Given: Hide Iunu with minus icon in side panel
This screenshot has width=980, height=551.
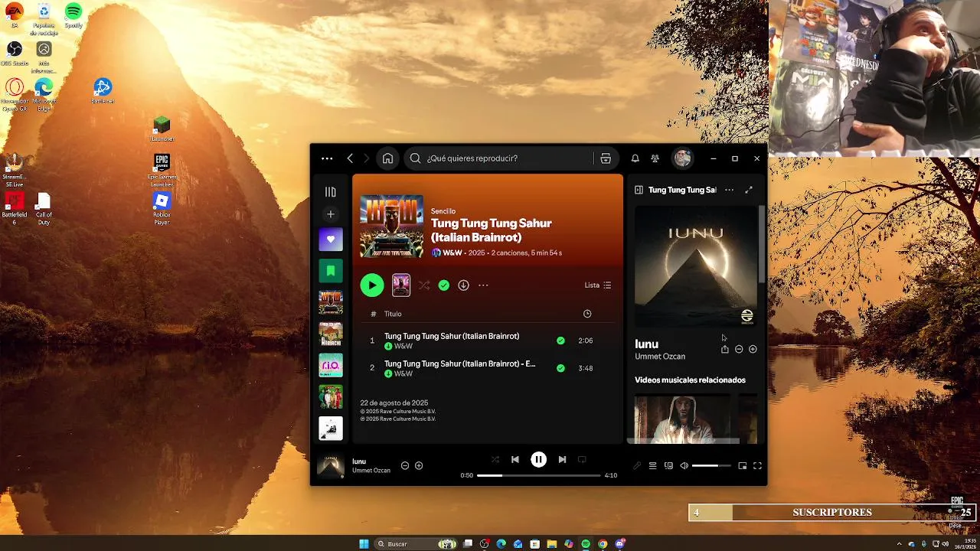Looking at the screenshot, I should tap(739, 349).
